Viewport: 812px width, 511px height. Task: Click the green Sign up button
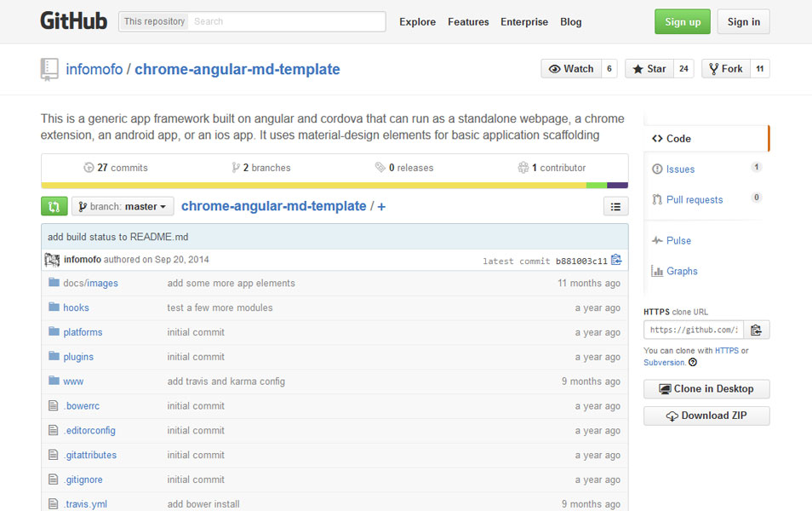tap(683, 22)
